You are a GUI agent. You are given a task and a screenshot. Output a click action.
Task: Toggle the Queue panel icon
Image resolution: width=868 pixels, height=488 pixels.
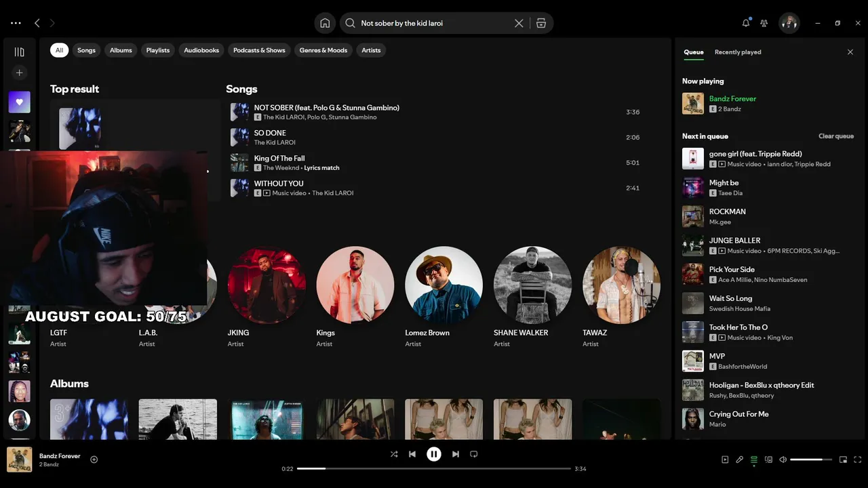[754, 460]
